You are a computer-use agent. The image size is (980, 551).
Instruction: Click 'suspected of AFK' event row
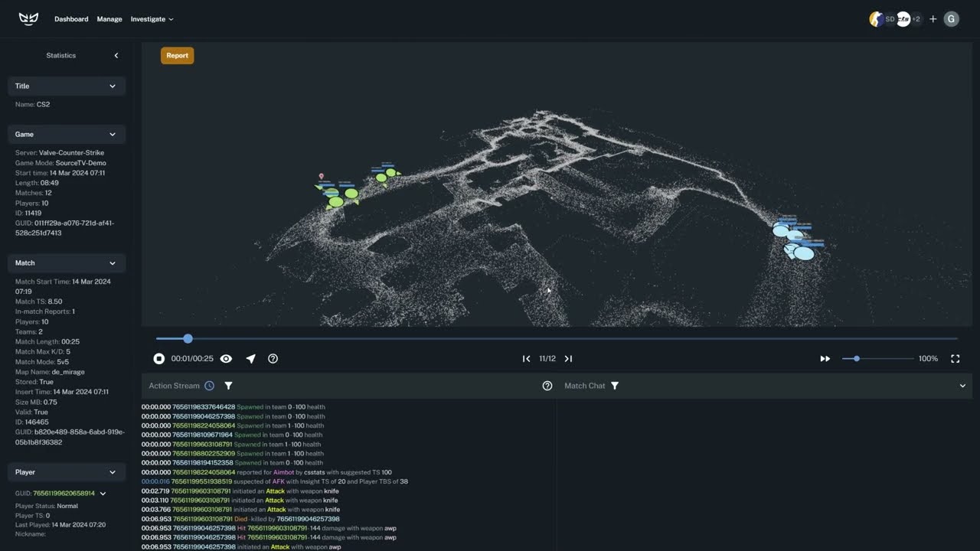[x=275, y=481]
